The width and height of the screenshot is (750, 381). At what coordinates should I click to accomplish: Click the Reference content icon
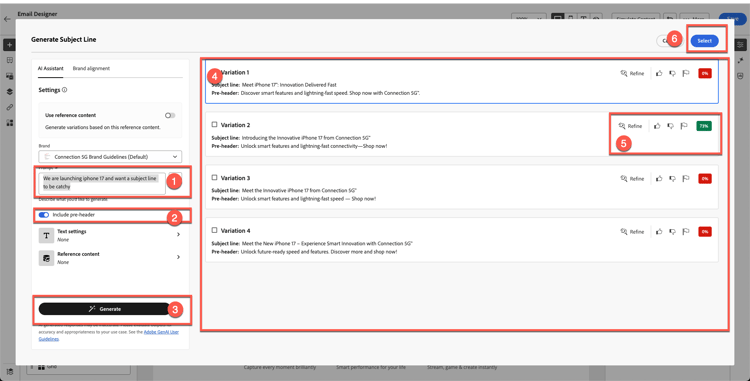(x=46, y=258)
